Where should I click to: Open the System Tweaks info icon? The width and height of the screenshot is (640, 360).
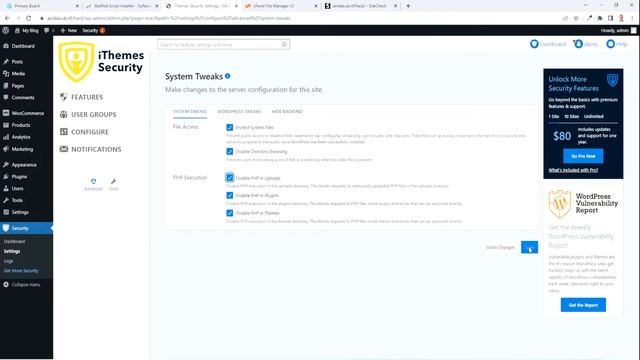(x=227, y=76)
